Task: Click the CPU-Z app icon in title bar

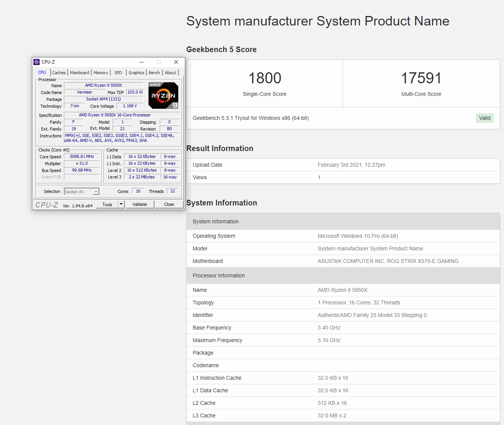Action: (37, 62)
